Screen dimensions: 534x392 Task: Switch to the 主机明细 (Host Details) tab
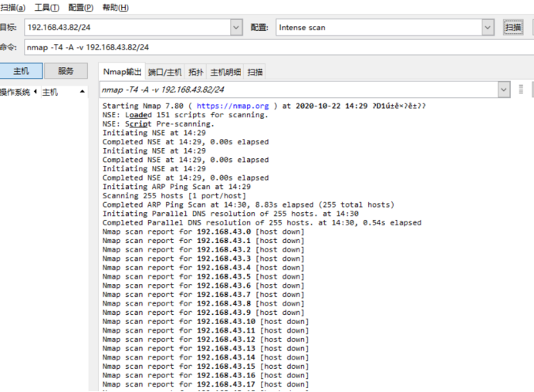point(225,72)
